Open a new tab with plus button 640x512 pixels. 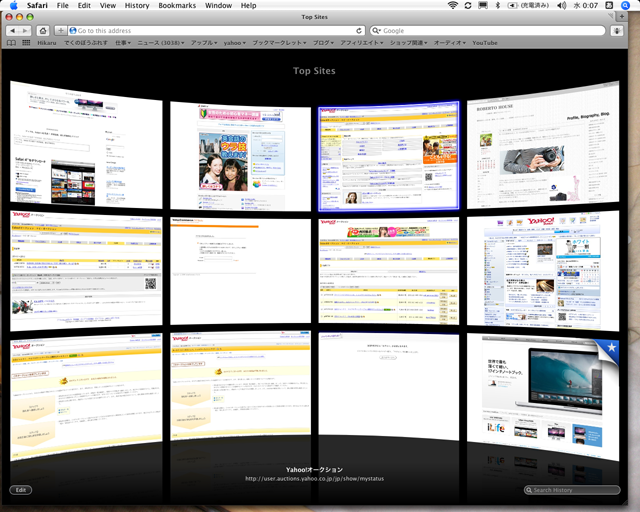[x=622, y=17]
